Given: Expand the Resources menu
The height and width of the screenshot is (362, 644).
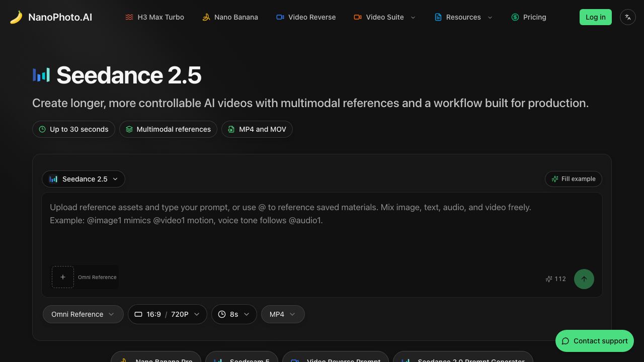Looking at the screenshot, I should tap(463, 17).
